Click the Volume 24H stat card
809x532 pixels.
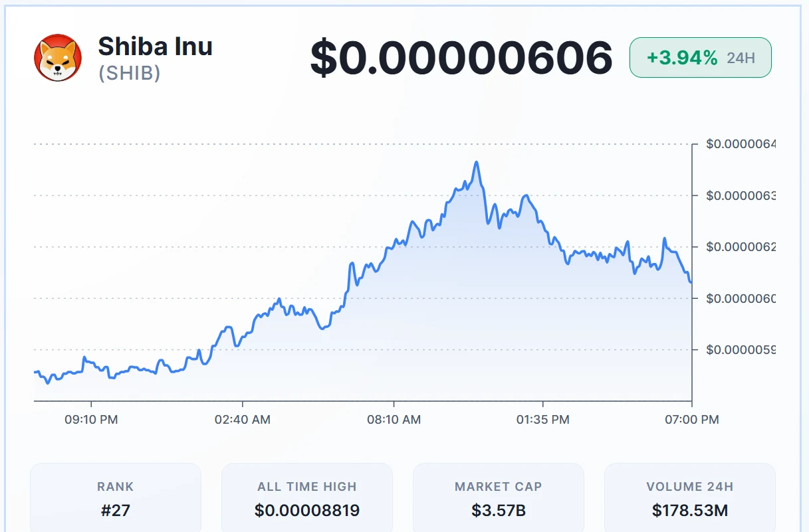click(689, 497)
